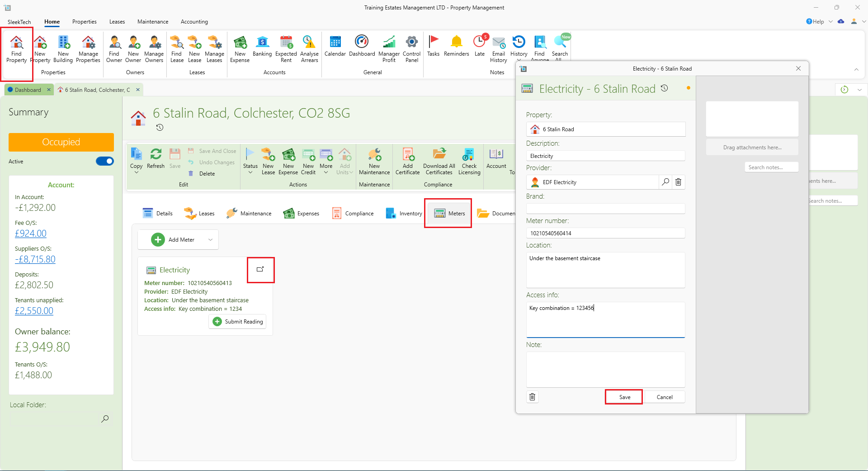Open the Add Meter dropdown arrow
Screen dimensions: 868x471
(210, 240)
